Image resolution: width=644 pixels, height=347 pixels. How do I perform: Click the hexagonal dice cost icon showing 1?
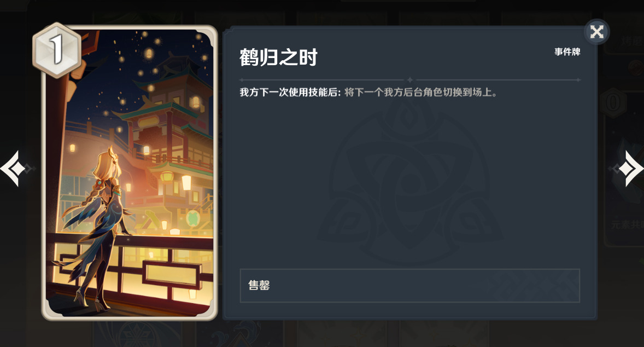tap(57, 50)
